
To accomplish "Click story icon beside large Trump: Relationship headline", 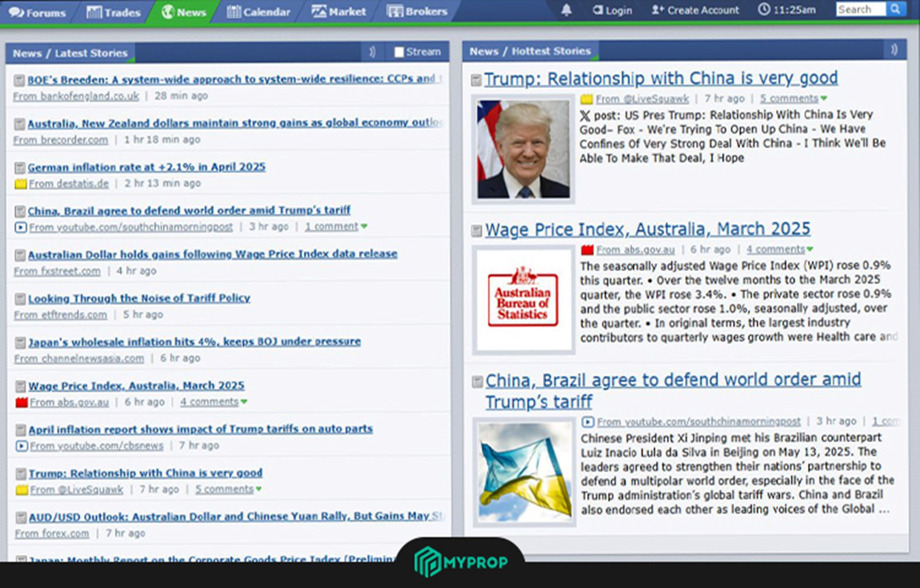I will pyautogui.click(x=476, y=80).
